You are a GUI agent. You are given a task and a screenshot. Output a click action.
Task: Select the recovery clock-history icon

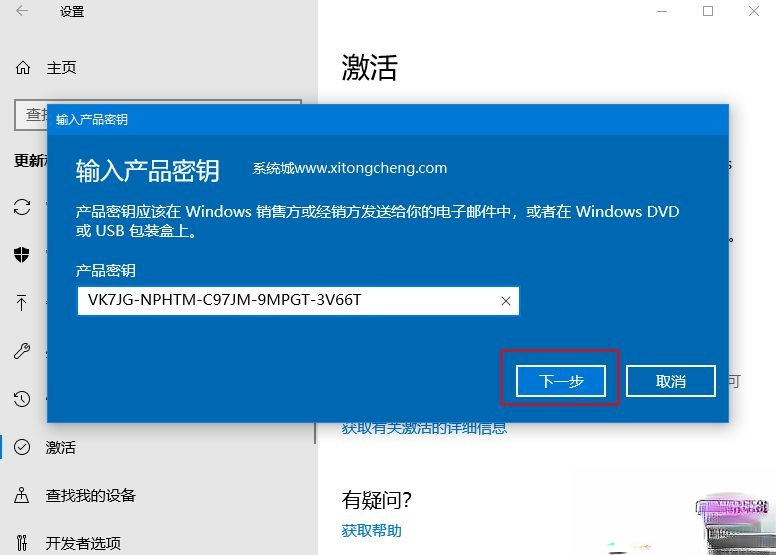tap(22, 399)
